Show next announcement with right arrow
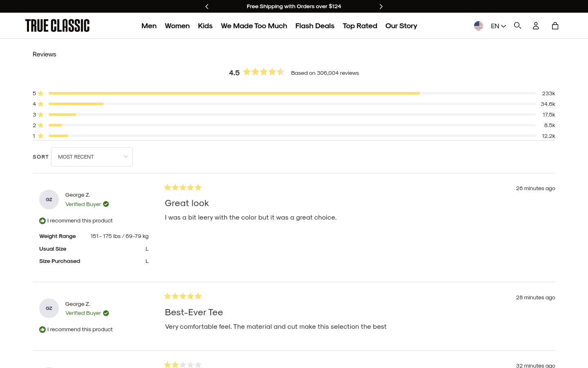Image resolution: width=588 pixels, height=368 pixels. pyautogui.click(x=381, y=7)
